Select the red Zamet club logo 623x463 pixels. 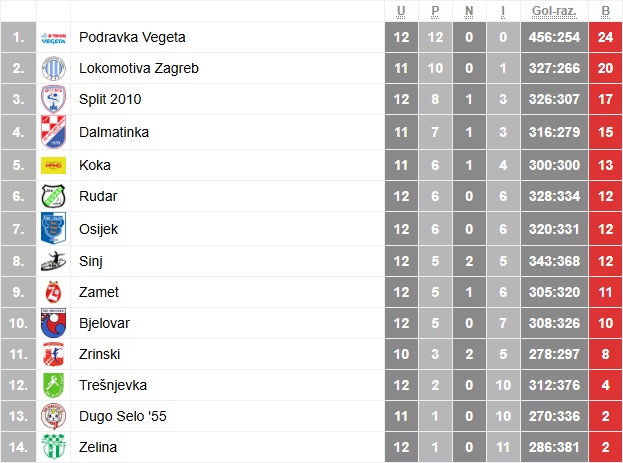click(53, 293)
